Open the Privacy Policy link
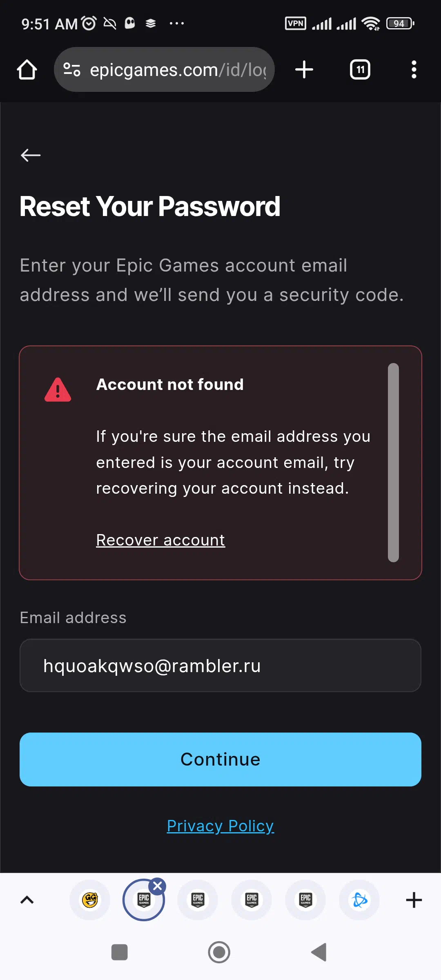441x980 pixels. [x=220, y=826]
